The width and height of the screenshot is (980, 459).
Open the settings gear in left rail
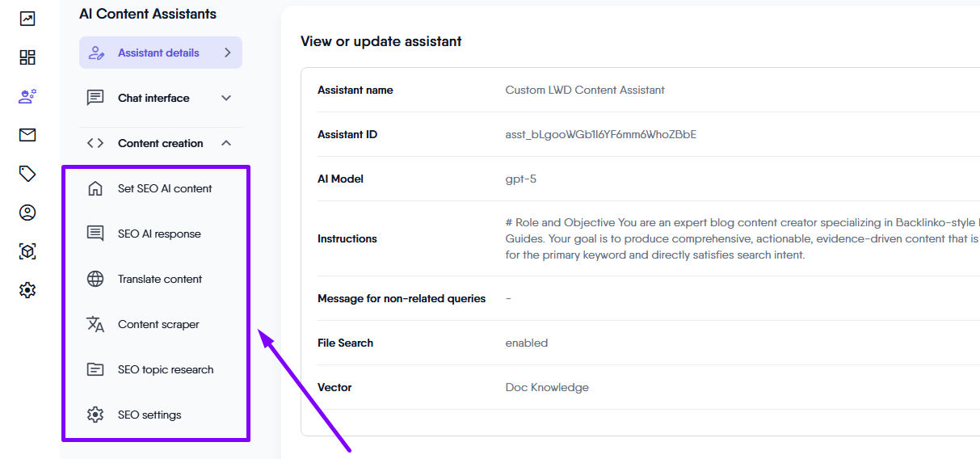27,290
